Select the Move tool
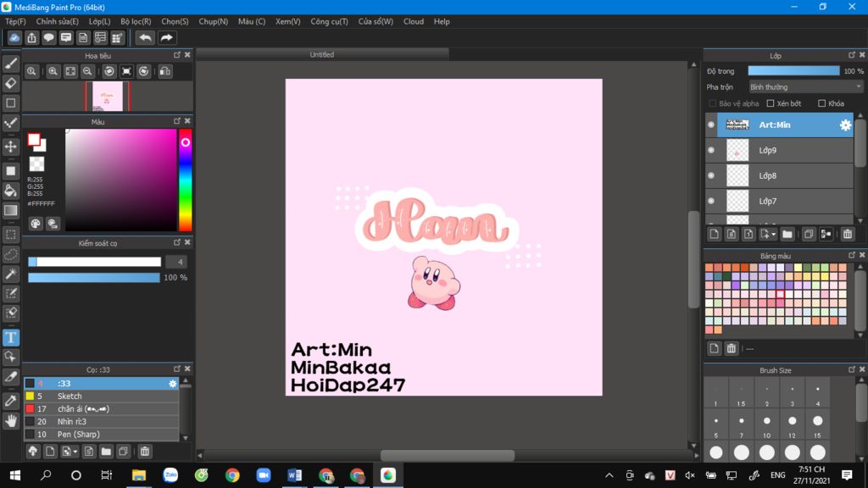 [10, 147]
